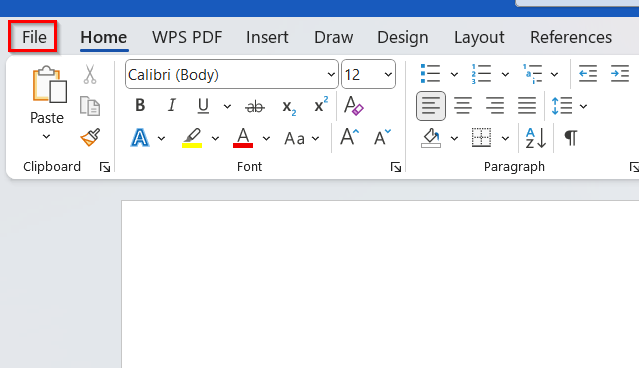Apply multilevel list
639x368 pixels.
(x=533, y=74)
